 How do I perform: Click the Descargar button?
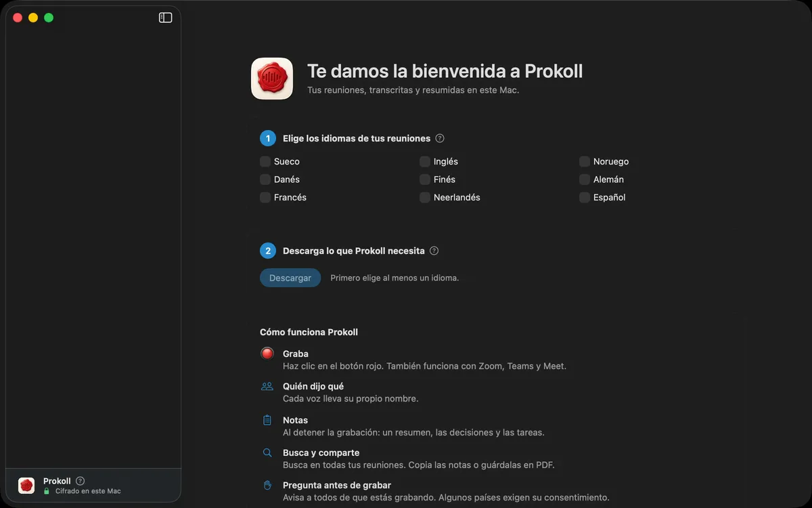click(290, 278)
